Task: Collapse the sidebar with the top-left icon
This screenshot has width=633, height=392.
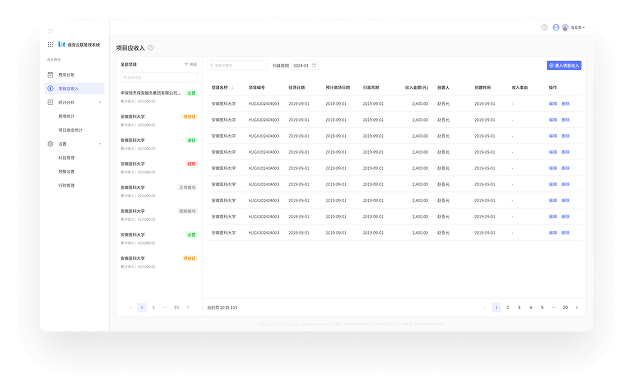Action: coord(50,31)
